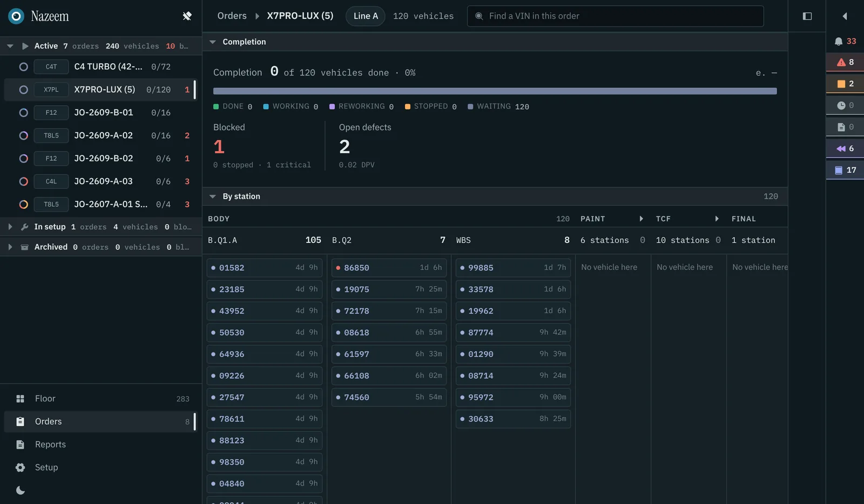Toggle dark mode moon icon
This screenshot has width=864, height=504.
click(21, 491)
